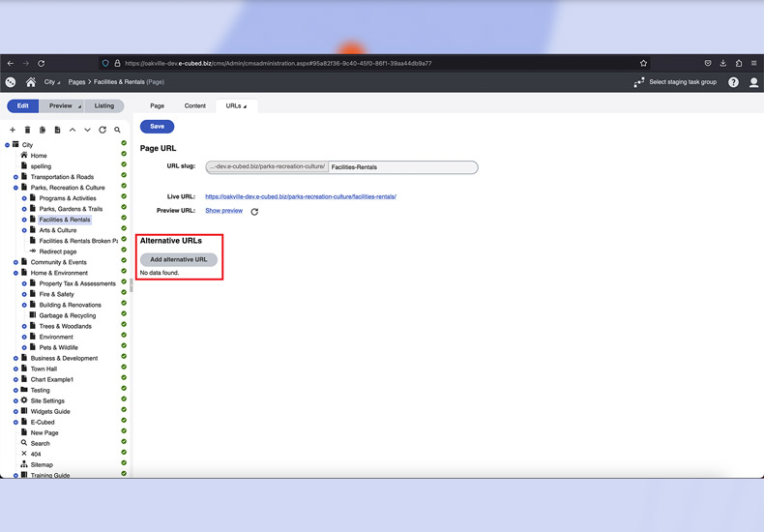764x532 pixels.
Task: Switch to the Listing view mode
Action: click(103, 105)
